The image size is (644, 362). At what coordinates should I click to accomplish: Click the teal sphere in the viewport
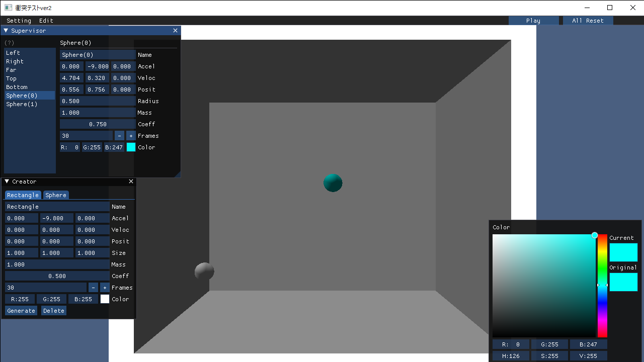click(333, 183)
